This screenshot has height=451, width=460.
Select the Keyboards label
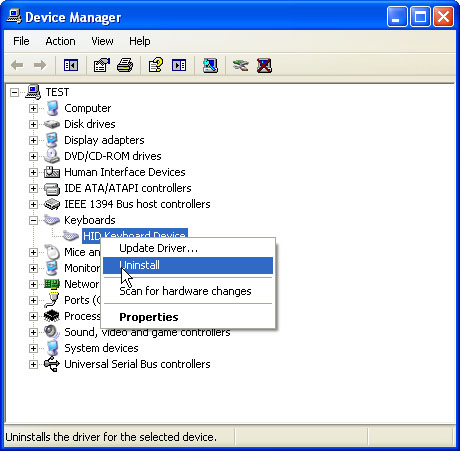click(x=90, y=220)
